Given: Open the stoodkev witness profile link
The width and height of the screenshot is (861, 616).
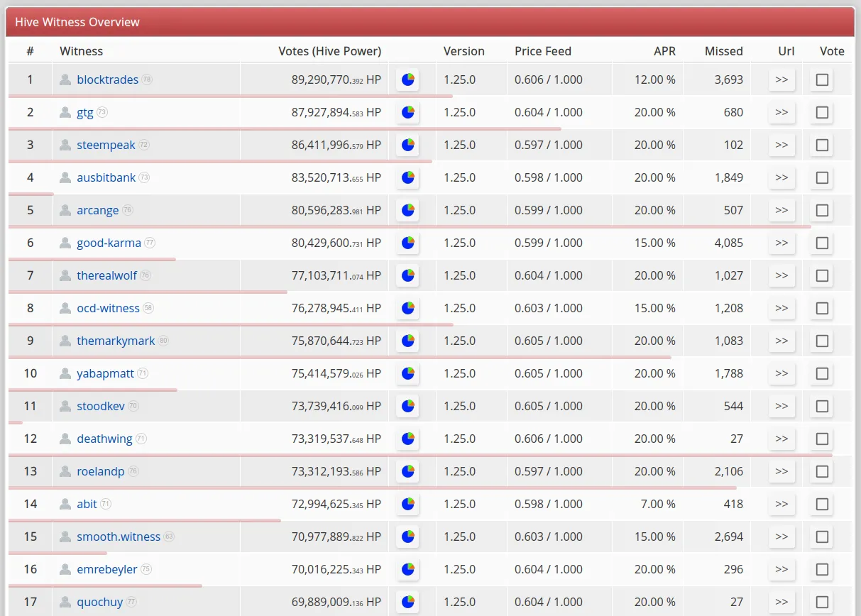Looking at the screenshot, I should 101,406.
